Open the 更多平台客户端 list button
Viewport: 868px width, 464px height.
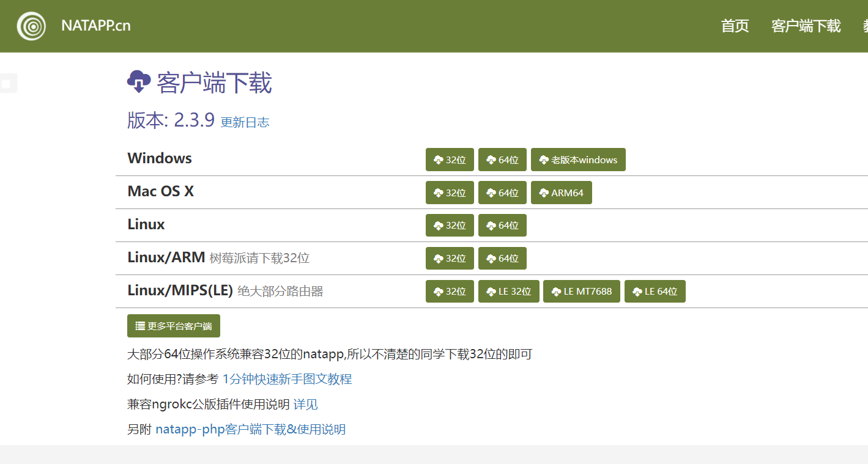point(174,326)
